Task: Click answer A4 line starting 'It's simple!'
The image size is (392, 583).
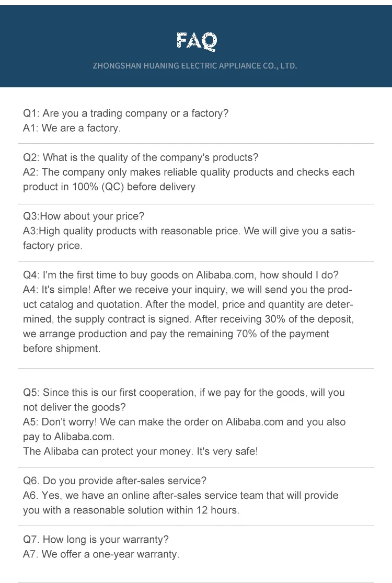Action: (x=188, y=290)
